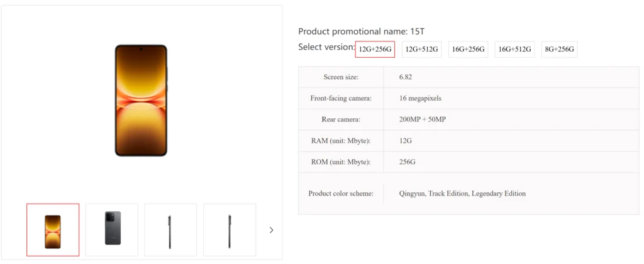Click the 200MP + 50MP rear camera value
This screenshot has width=644, height=264.
tap(422, 119)
